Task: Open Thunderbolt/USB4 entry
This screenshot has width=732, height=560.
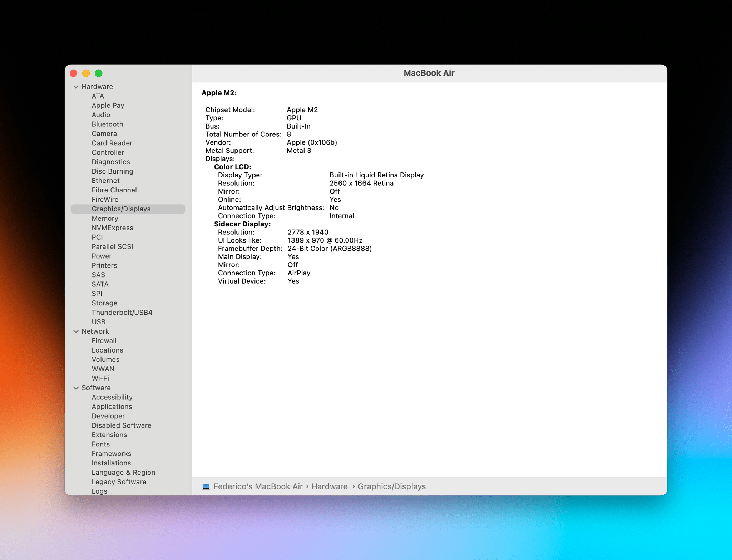Action: pyautogui.click(x=122, y=312)
